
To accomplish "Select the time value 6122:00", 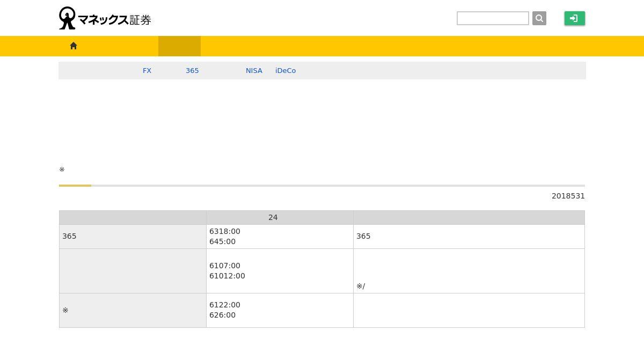I will click(x=225, y=305).
